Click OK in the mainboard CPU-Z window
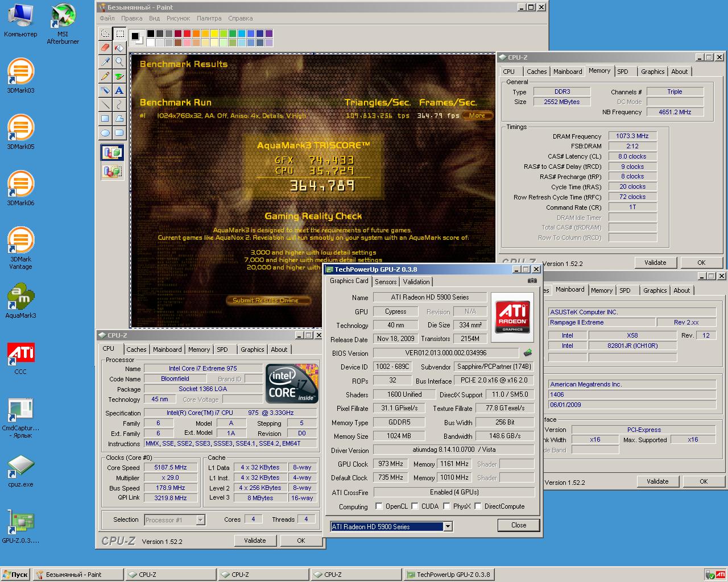 704,481
